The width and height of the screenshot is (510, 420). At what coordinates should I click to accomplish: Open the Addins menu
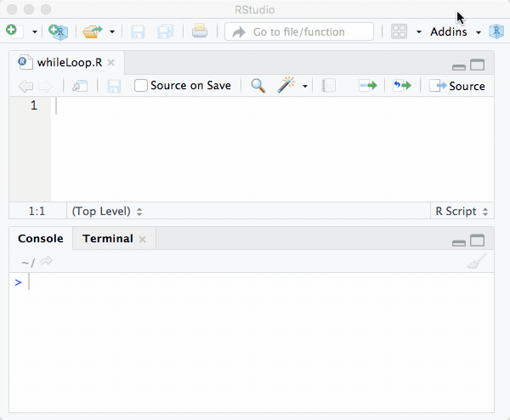(x=449, y=31)
